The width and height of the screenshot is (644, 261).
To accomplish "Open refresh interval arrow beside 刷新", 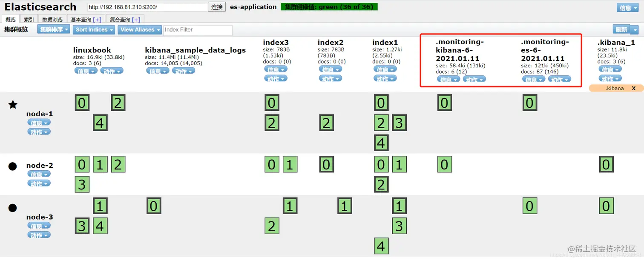I will click(x=635, y=29).
